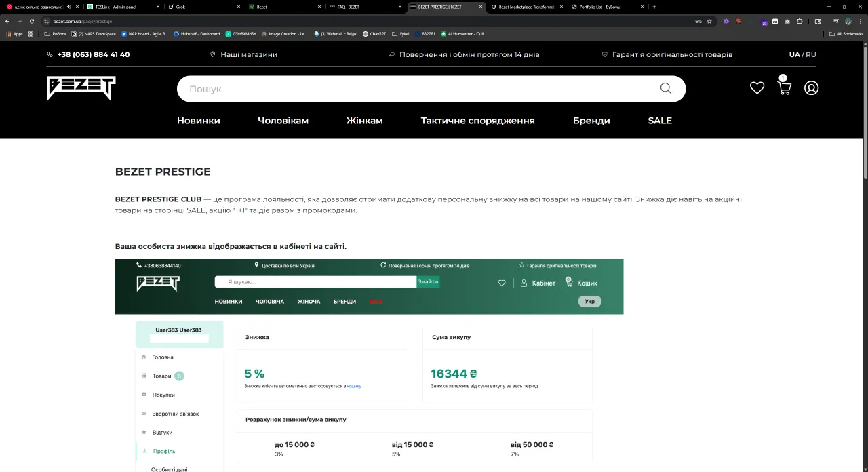Image resolution: width=868 pixels, height=472 pixels.
Task: Open the wishlist heart icon in header
Action: [757, 87]
